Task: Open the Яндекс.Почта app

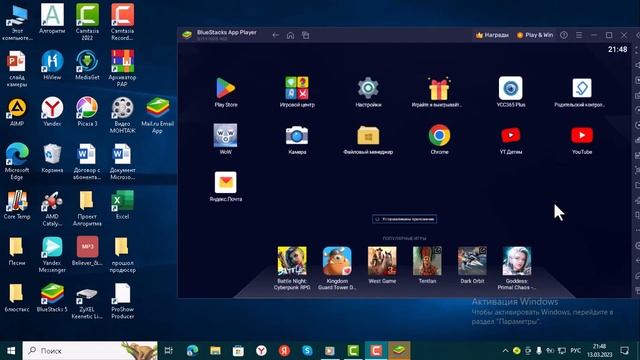Action: 225,183
